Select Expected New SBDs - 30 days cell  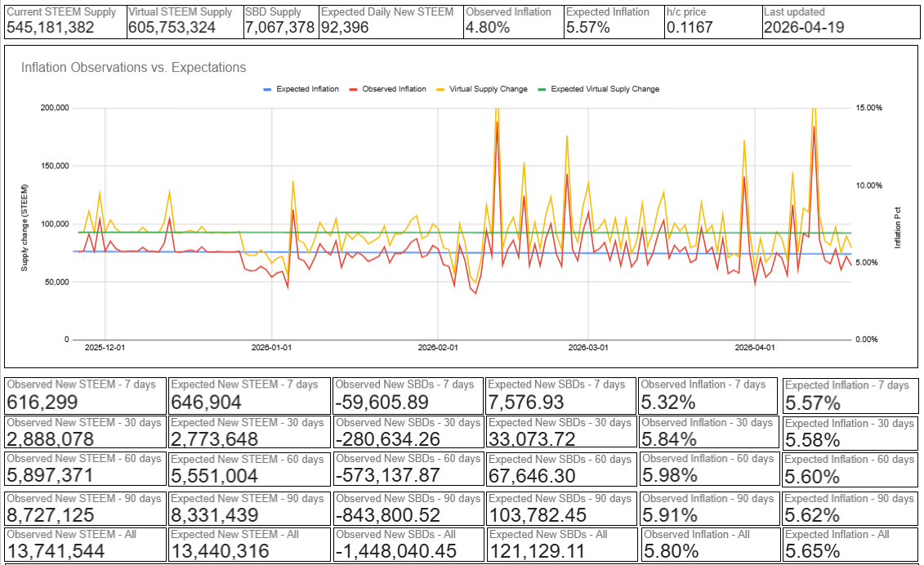click(561, 433)
